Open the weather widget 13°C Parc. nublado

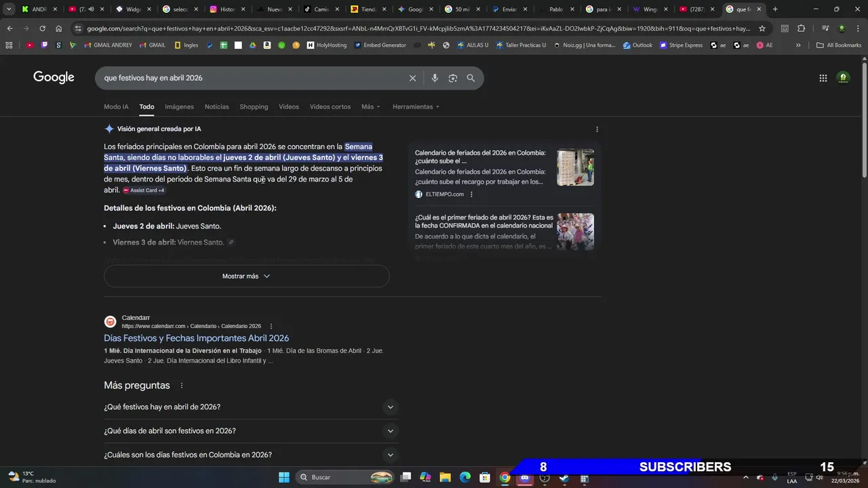[32, 477]
